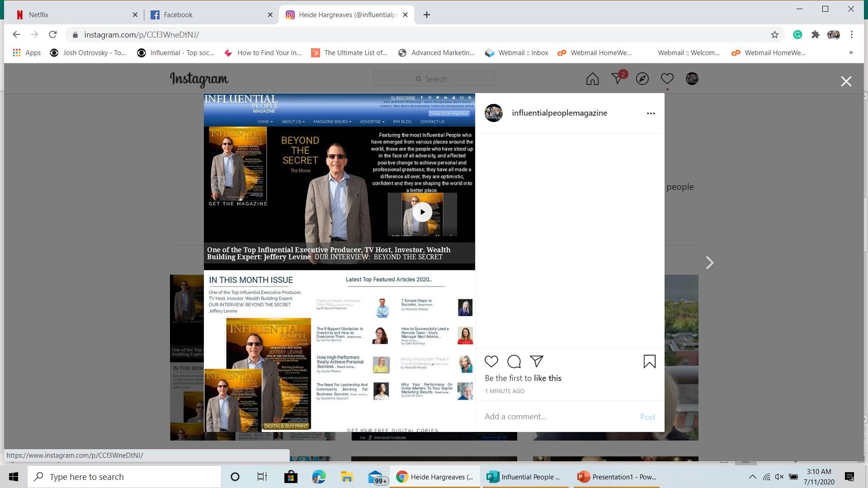Open The Ultimate List of... bookmark

[x=349, y=53]
